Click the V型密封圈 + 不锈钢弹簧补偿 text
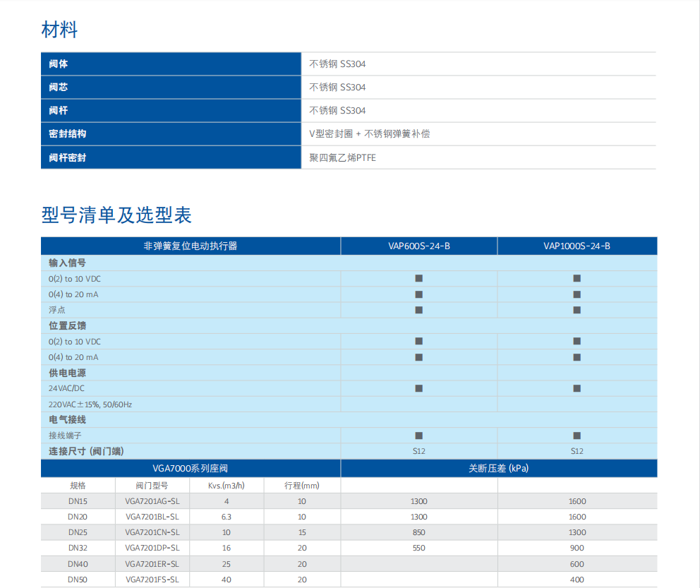The image size is (700, 588). 370,133
